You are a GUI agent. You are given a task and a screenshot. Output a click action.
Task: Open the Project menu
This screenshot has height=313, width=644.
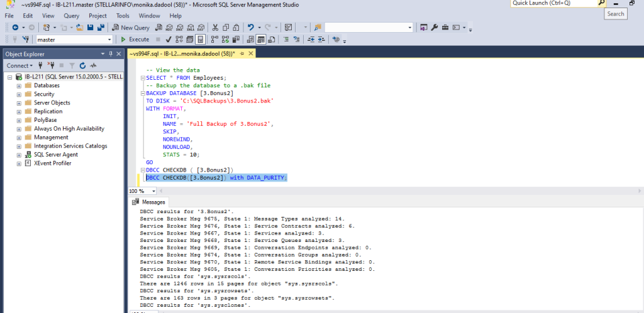pos(97,16)
